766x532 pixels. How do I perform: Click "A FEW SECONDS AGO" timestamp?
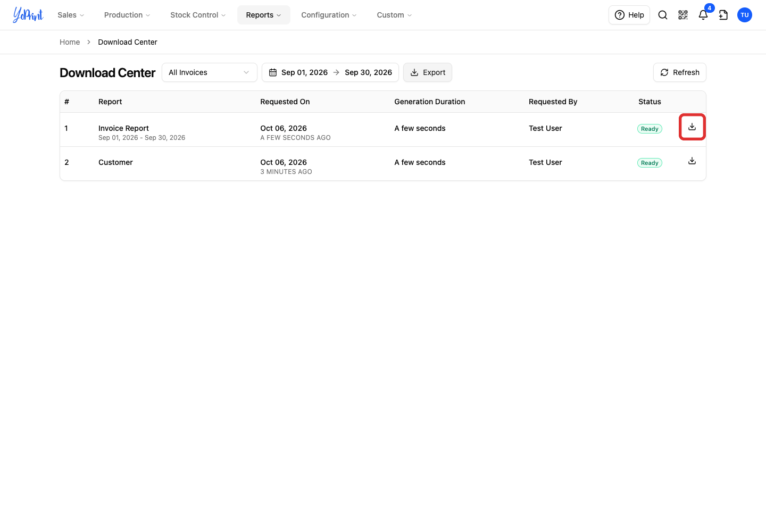(295, 138)
